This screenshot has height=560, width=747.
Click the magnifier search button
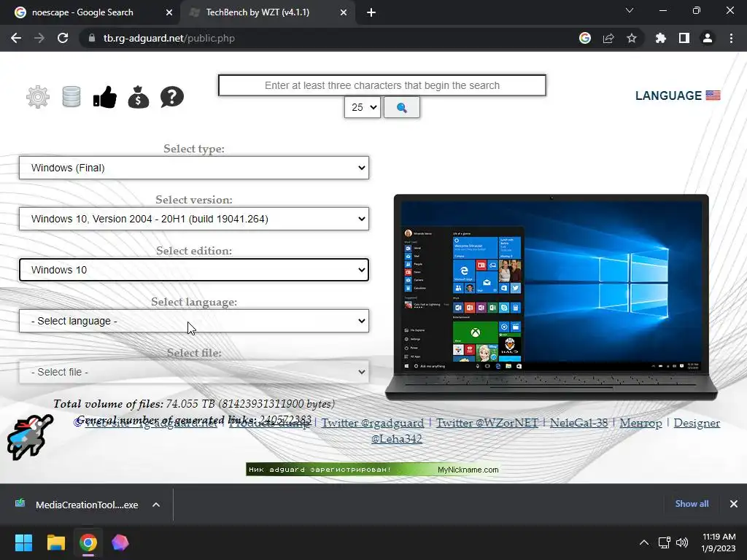[x=402, y=108]
